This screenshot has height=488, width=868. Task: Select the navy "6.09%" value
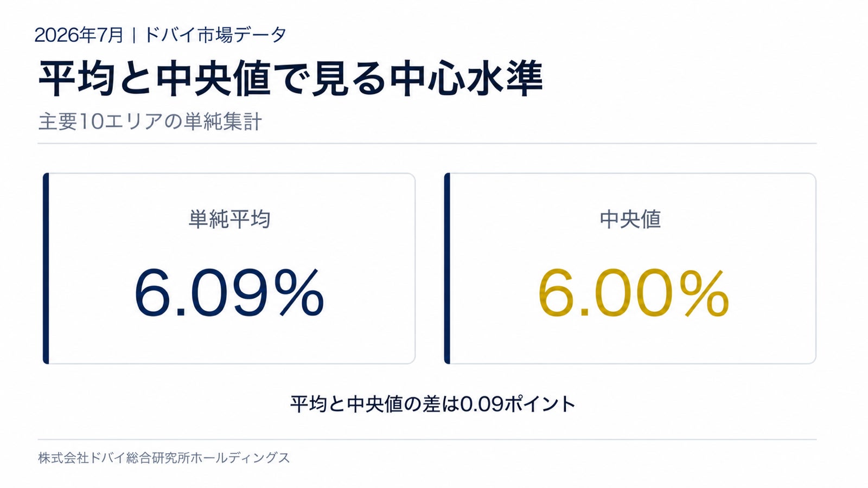point(229,293)
